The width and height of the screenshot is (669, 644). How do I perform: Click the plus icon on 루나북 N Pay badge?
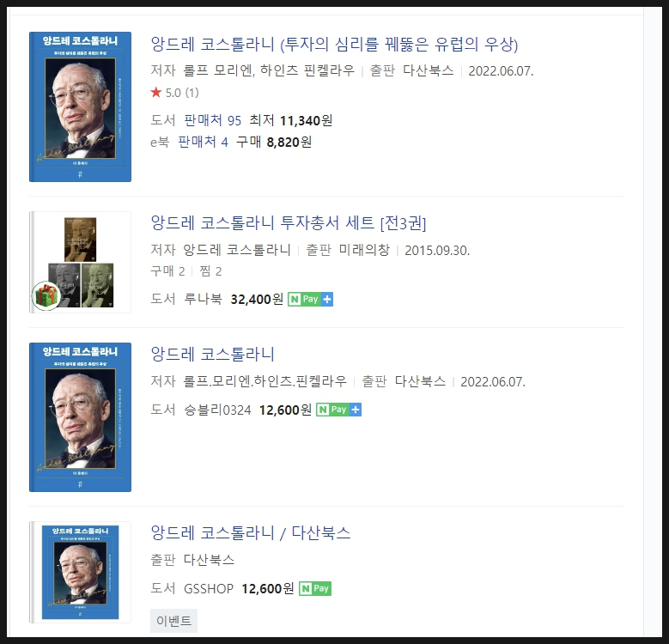[x=327, y=300]
